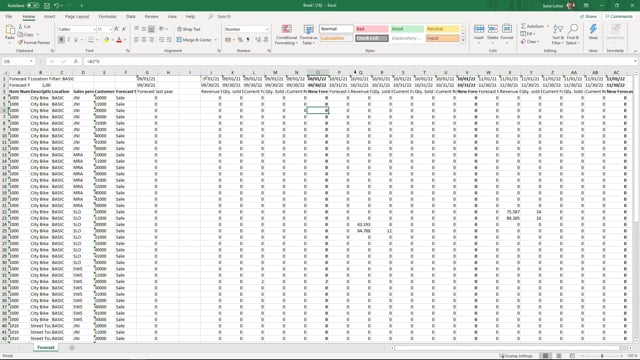Expand the Merge & Center dropdown arrow
Image resolution: width=640 pixels, height=360 pixels.
coord(216,40)
